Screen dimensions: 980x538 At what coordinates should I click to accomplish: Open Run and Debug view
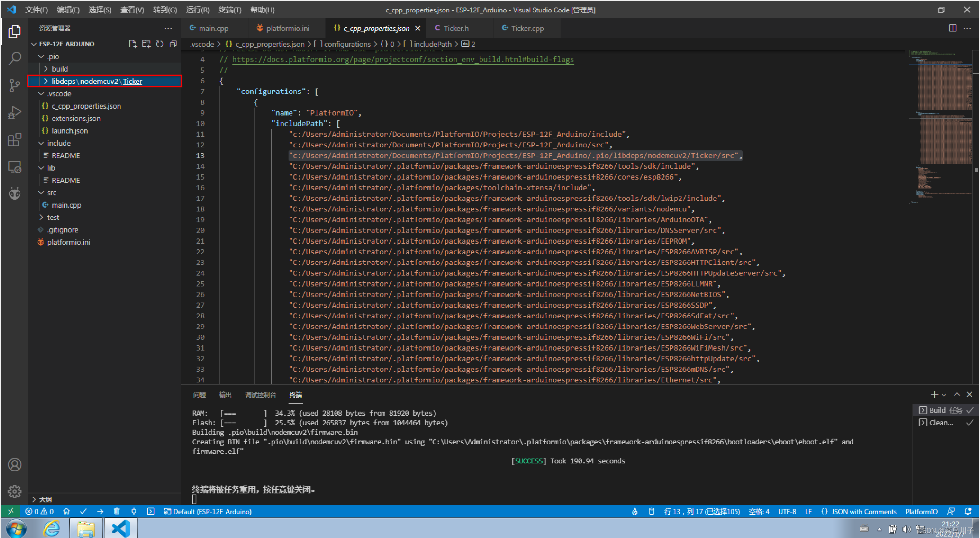pos(15,112)
